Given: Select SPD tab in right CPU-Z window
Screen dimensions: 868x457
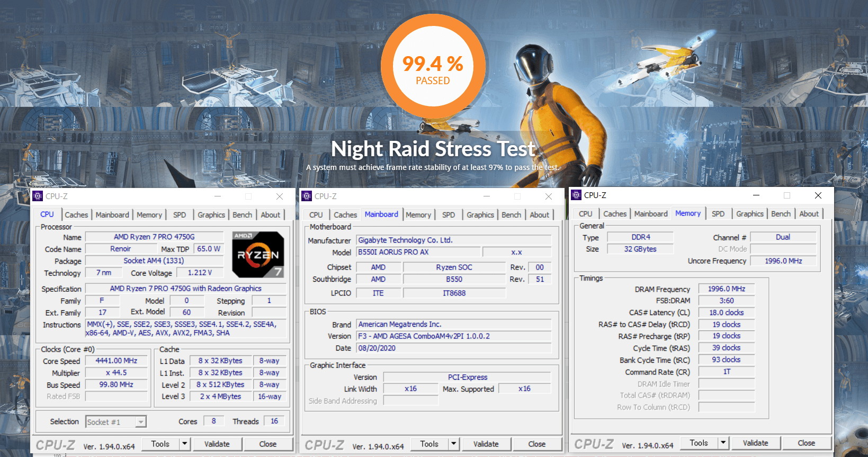Looking at the screenshot, I should point(718,213).
